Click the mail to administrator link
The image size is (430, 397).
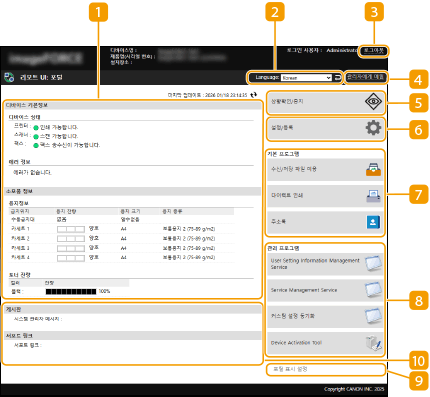click(x=365, y=77)
